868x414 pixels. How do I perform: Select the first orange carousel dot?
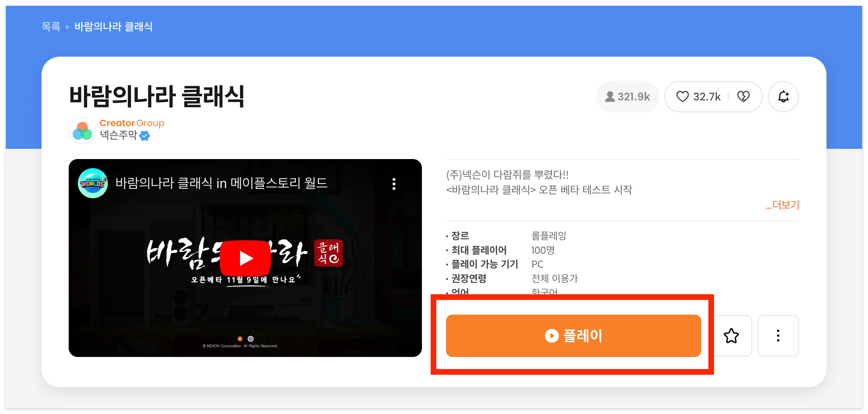pos(240,339)
